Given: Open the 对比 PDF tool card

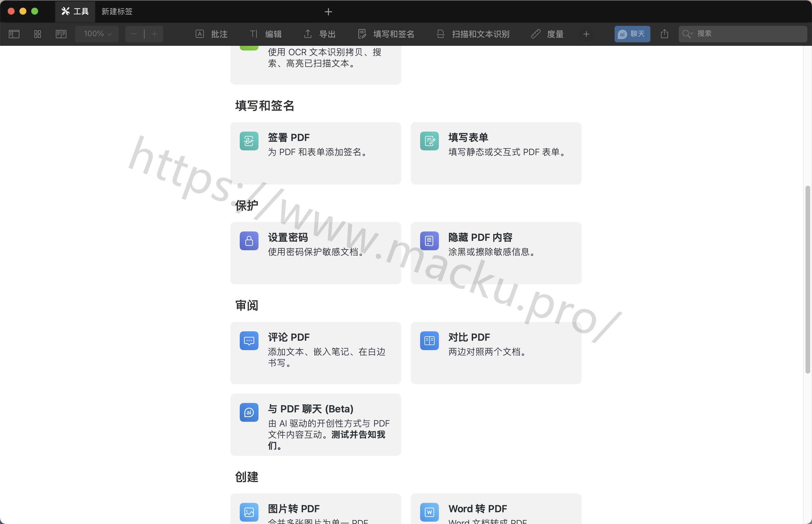Looking at the screenshot, I should (496, 353).
